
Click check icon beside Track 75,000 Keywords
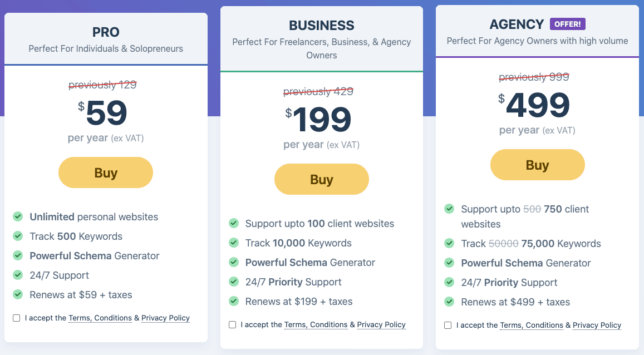(x=449, y=243)
